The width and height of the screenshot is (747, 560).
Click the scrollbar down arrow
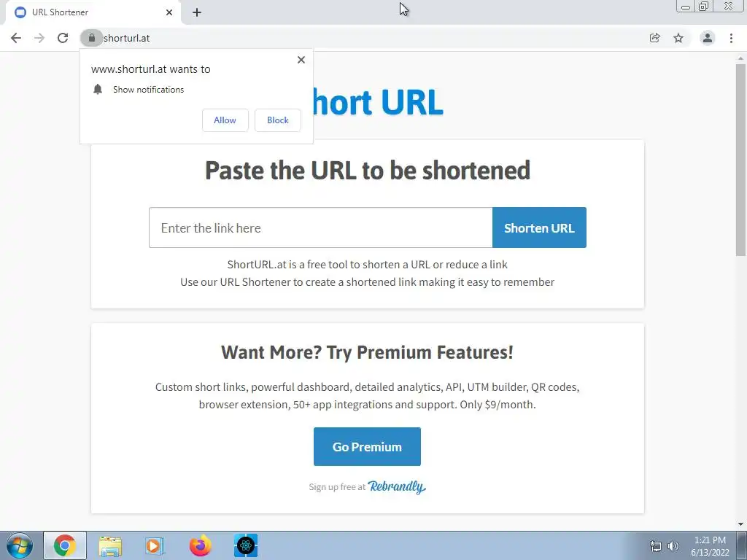point(740,524)
